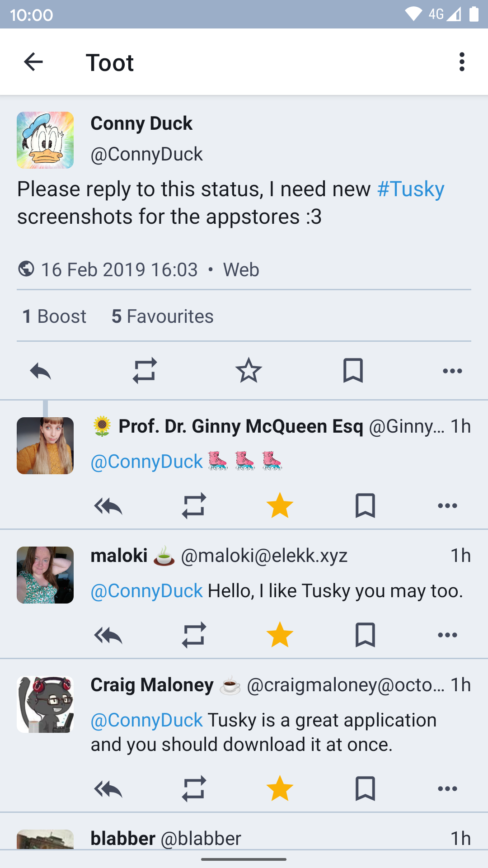View the 5 Favourites list

pyautogui.click(x=162, y=316)
